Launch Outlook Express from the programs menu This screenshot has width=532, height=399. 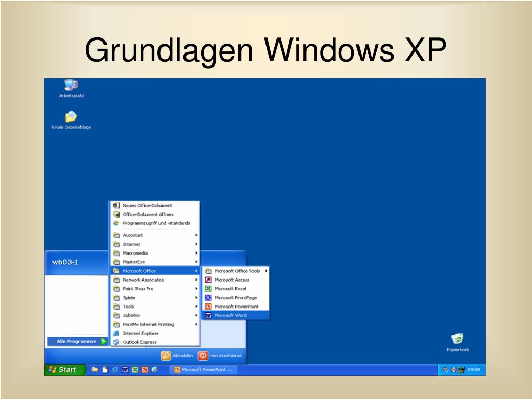pyautogui.click(x=155, y=342)
